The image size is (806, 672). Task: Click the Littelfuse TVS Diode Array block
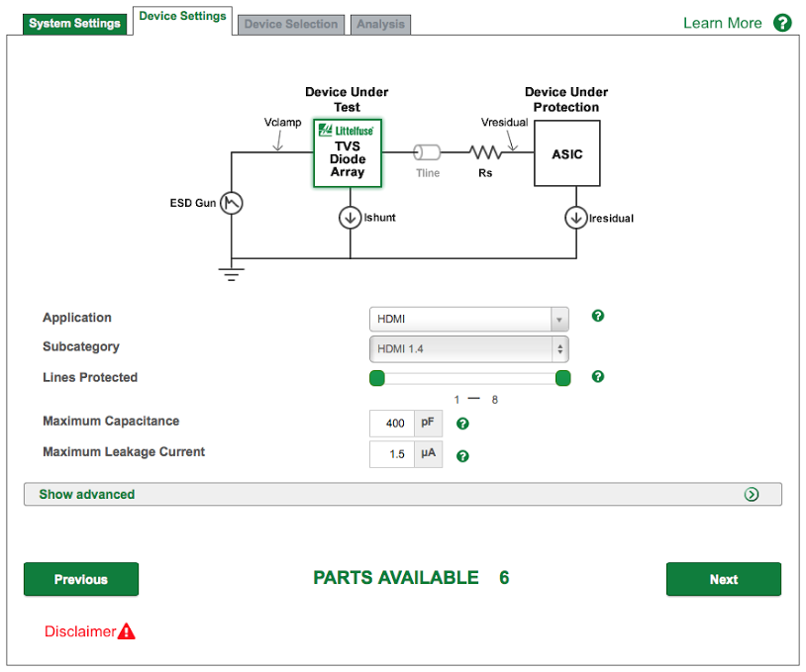tap(349, 153)
